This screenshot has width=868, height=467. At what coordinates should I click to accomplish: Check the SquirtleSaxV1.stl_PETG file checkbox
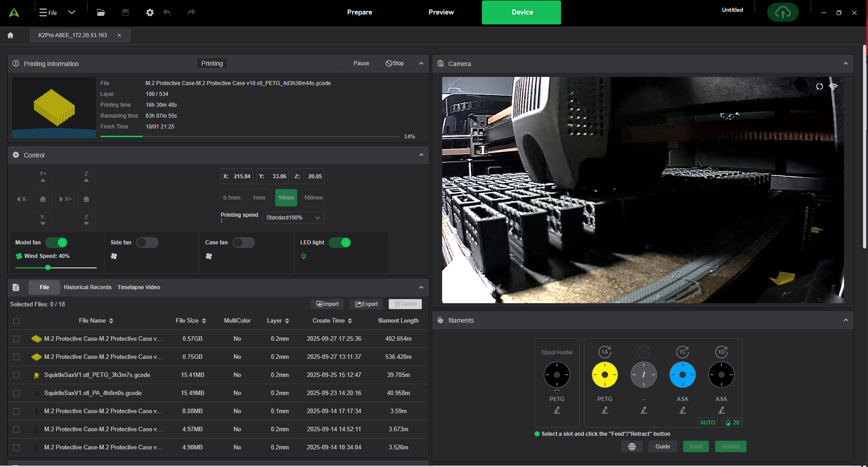coord(16,375)
